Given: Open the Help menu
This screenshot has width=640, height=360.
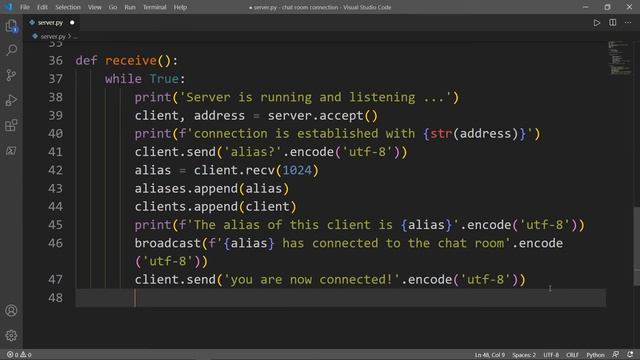Looking at the screenshot, I should 180,7.
